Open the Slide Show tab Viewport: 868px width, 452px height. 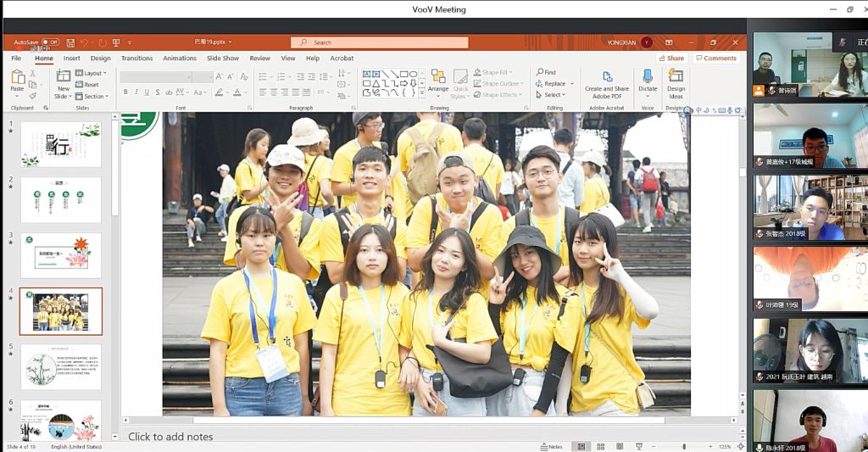pyautogui.click(x=223, y=59)
